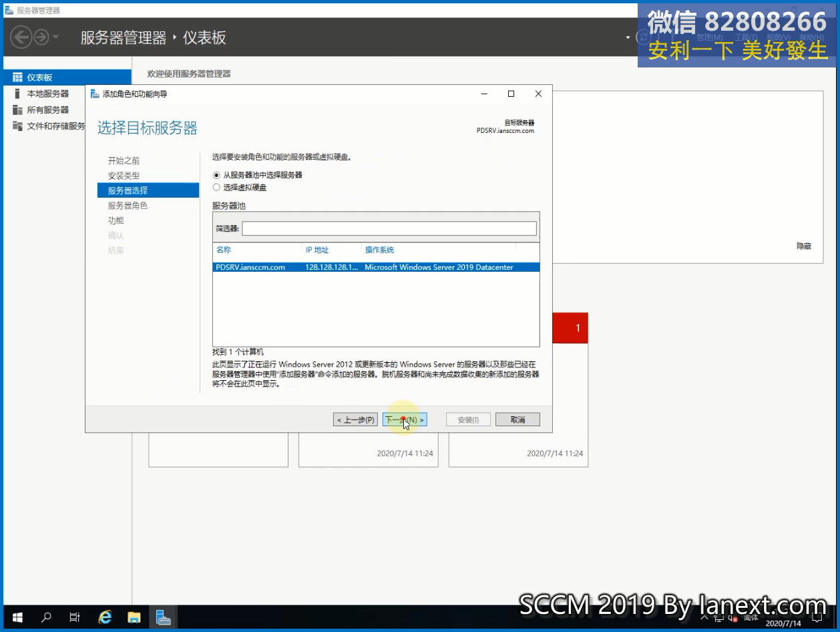Image resolution: width=840 pixels, height=632 pixels.
Task: Click 服务器管理器 in the breadcrumb
Action: click(124, 37)
